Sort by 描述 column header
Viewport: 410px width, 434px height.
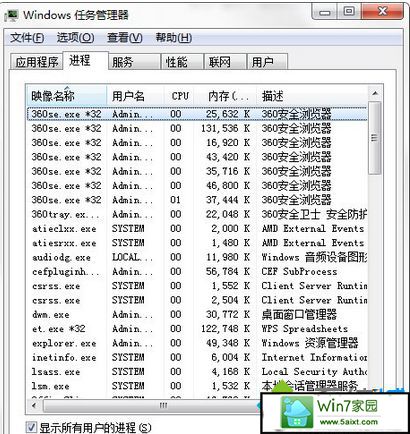tap(312, 96)
